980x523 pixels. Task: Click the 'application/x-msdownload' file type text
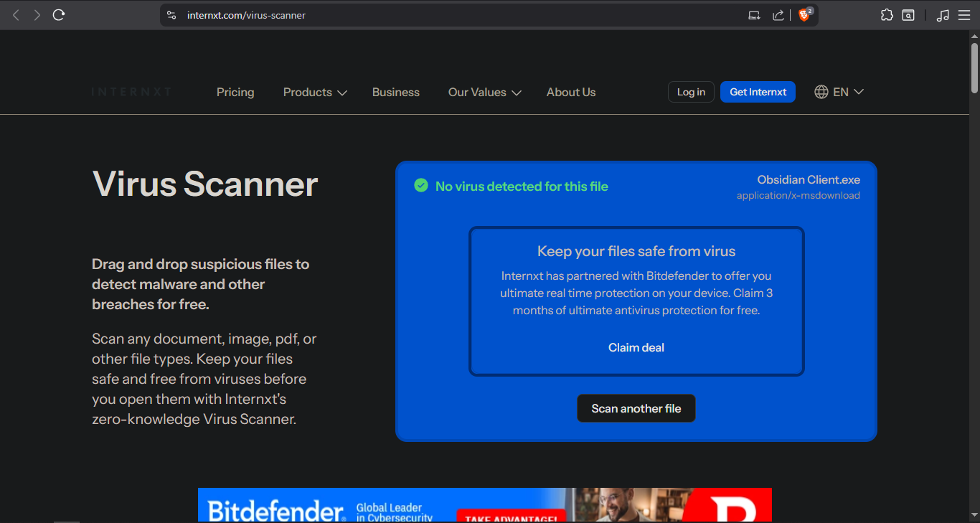coord(798,195)
